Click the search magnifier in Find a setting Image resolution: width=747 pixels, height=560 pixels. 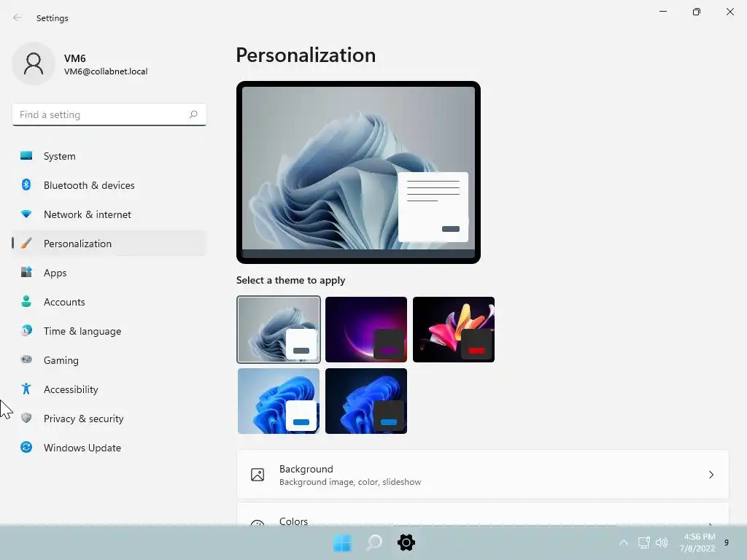tap(193, 114)
